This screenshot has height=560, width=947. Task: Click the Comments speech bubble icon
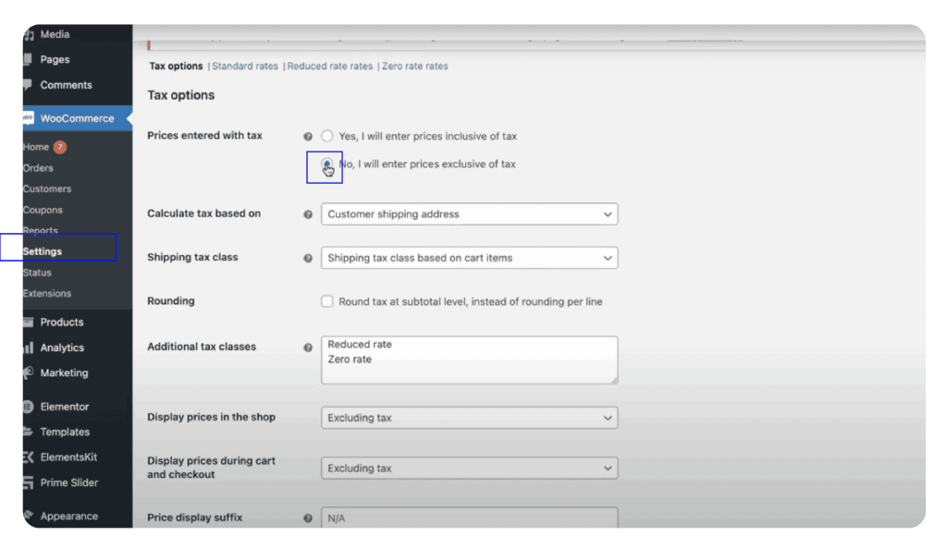pos(28,85)
